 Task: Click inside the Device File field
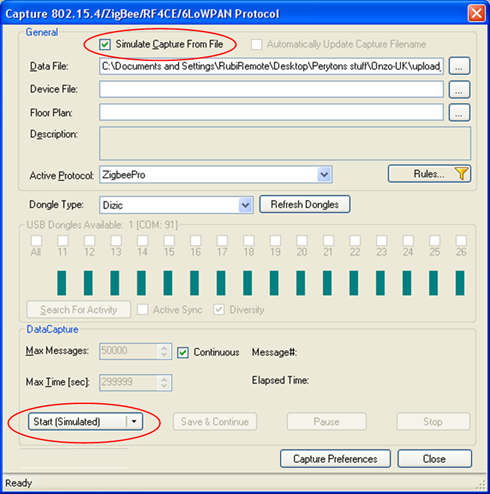coord(271,89)
